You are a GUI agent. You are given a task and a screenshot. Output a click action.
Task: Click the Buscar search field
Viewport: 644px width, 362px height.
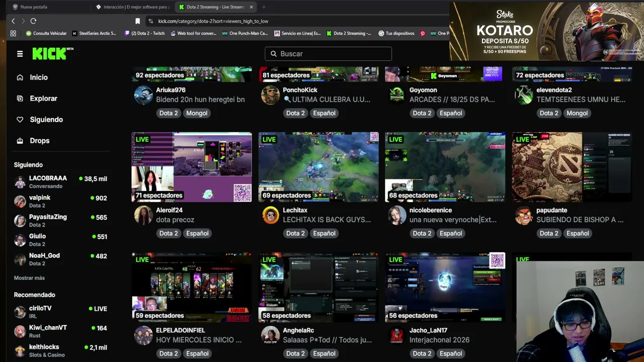tap(328, 54)
